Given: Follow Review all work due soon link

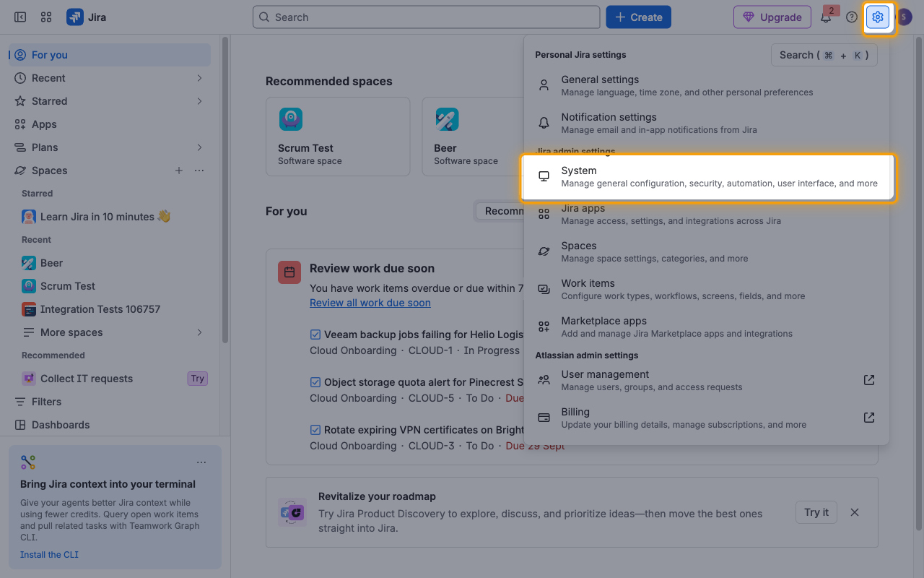Looking at the screenshot, I should click(x=370, y=303).
